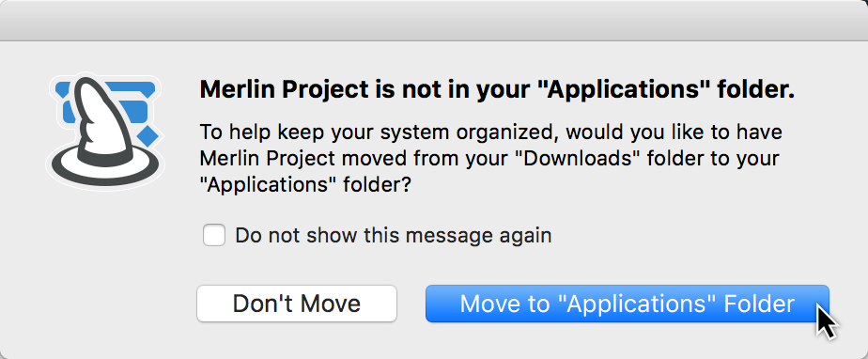Confirm with Move to "Applications" Folder button
Image resolution: width=868 pixels, height=359 pixels.
(628, 304)
